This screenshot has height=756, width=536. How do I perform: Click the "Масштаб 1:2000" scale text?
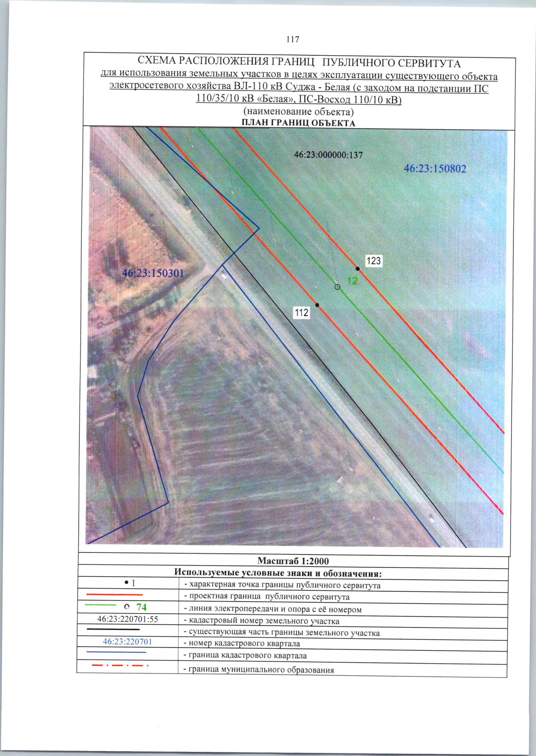click(293, 561)
